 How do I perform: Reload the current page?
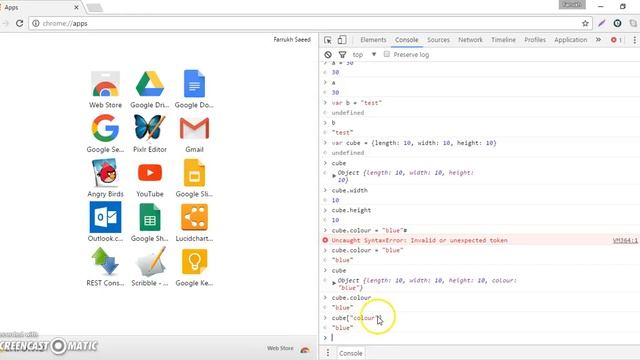click(x=19, y=23)
